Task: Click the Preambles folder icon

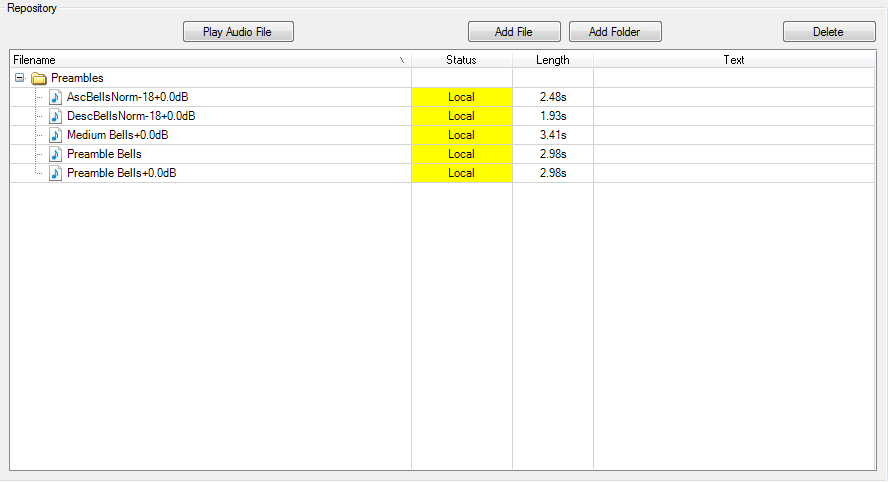Action: pyautogui.click(x=39, y=78)
